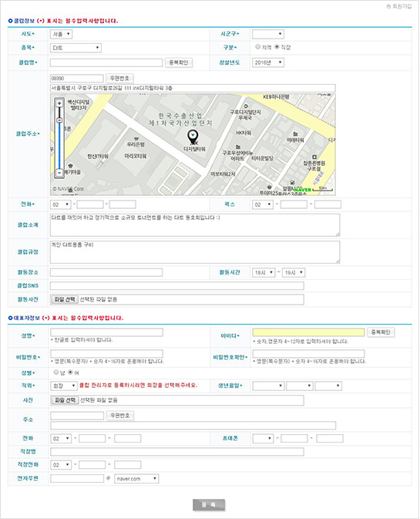Select the 직장 radio button

(x=277, y=47)
